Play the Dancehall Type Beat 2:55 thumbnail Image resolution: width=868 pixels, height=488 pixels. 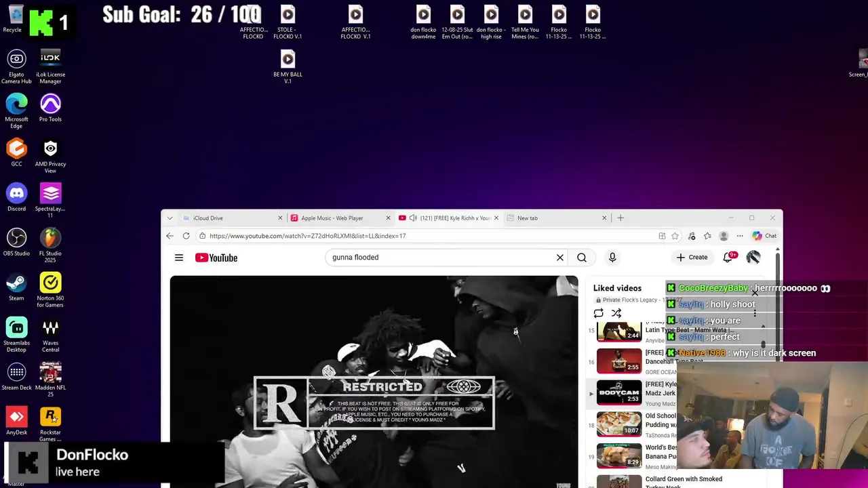pos(619,361)
